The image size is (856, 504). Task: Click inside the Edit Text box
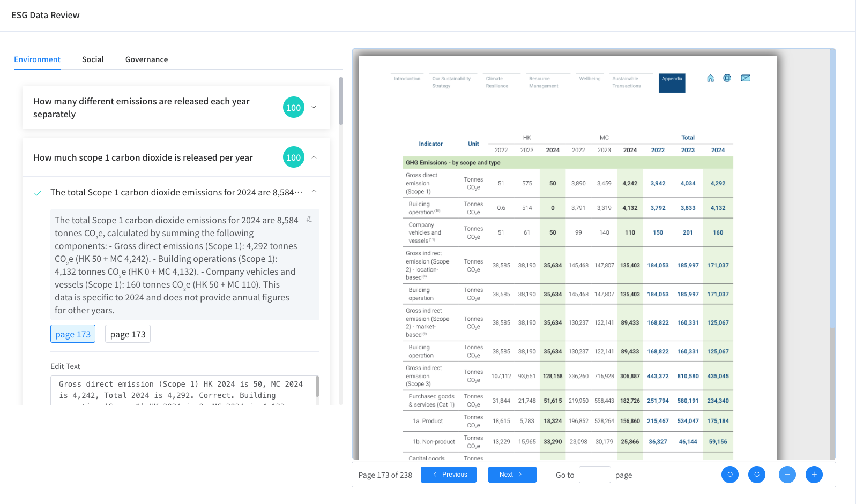tap(182, 390)
